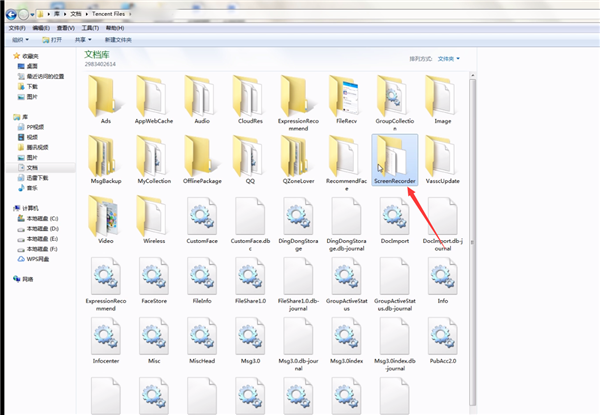The width and height of the screenshot is (600, 415).
Task: Select the FileShare1.0 file
Action: [250, 281]
